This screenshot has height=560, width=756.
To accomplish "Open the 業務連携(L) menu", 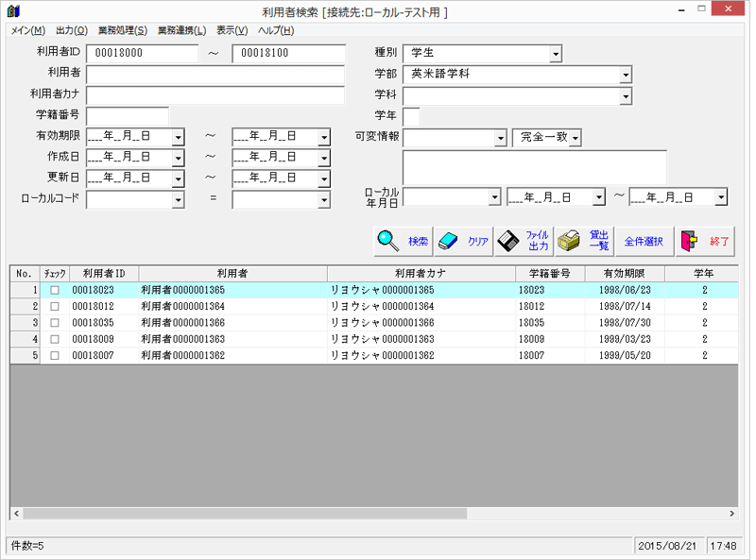I will point(181,30).
